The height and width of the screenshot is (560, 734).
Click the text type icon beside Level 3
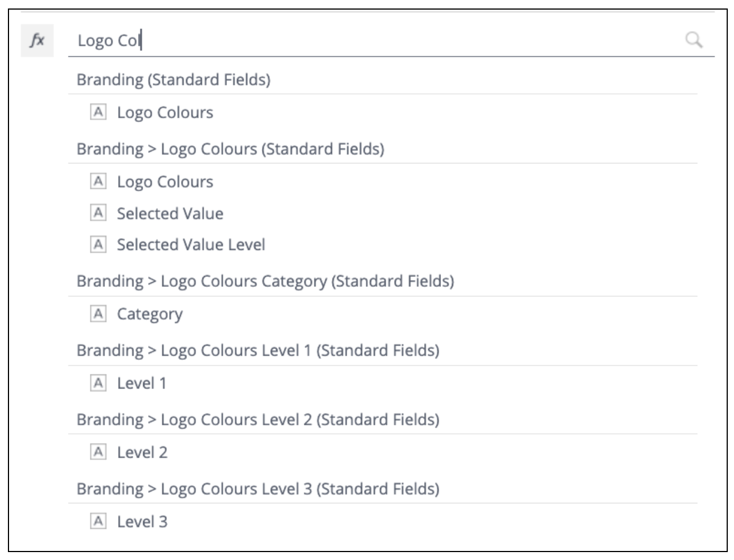pos(98,522)
